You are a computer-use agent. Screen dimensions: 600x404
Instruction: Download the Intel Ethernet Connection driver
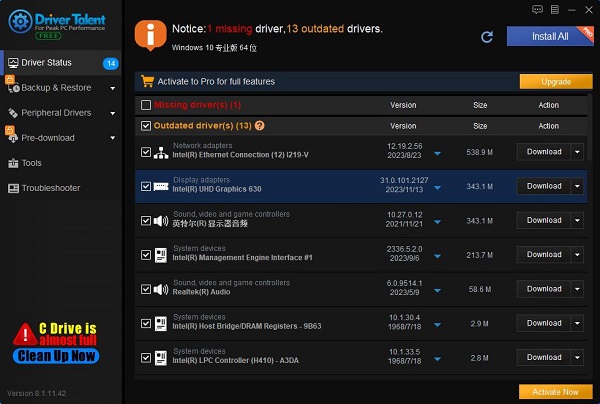pyautogui.click(x=544, y=152)
